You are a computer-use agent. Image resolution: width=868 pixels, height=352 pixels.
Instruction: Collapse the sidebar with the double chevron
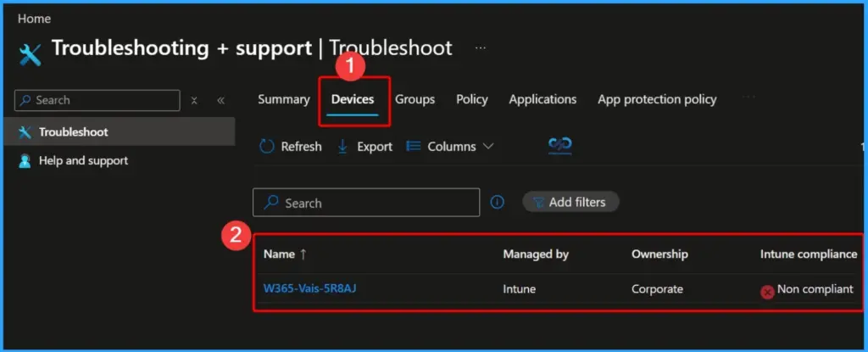(221, 100)
